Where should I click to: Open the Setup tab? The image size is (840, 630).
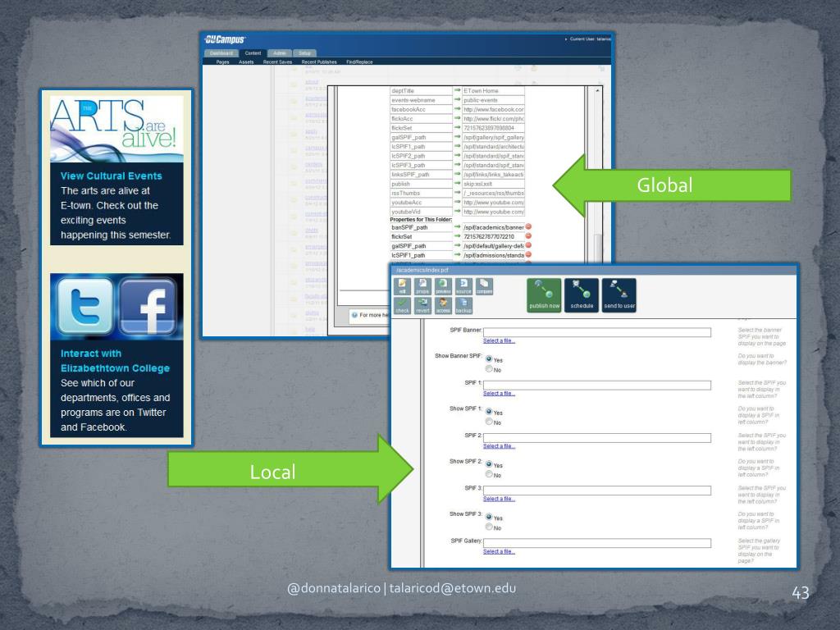[305, 53]
